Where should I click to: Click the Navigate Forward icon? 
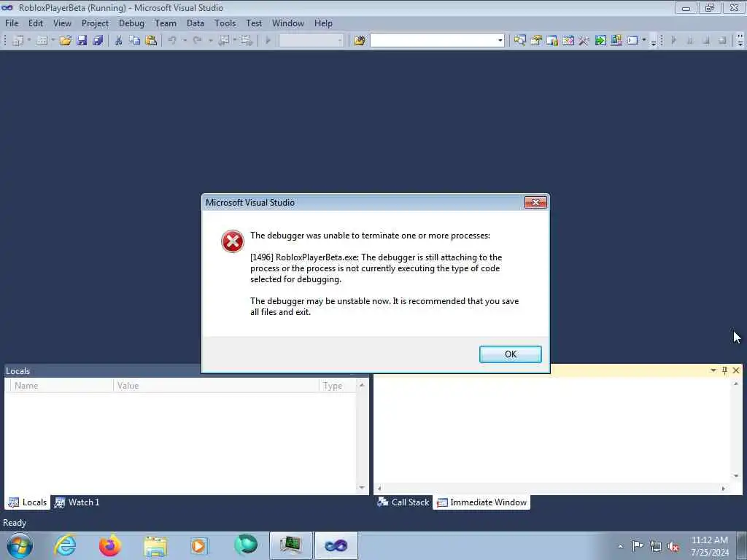point(247,41)
